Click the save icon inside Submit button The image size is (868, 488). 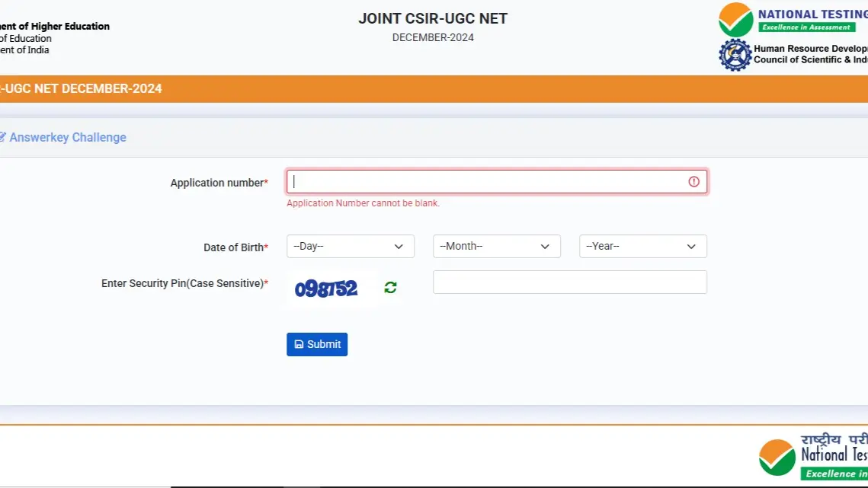(298, 344)
